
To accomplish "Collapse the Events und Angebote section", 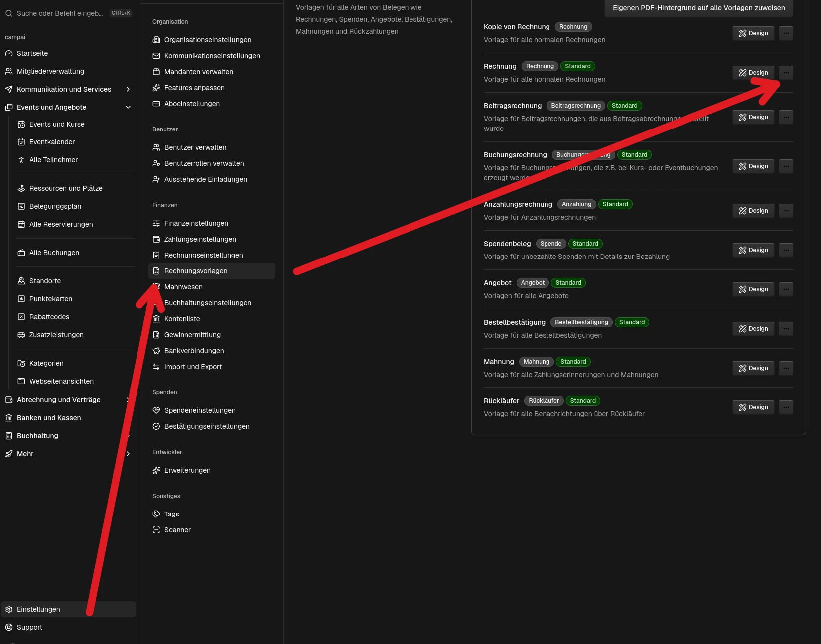I will point(128,107).
